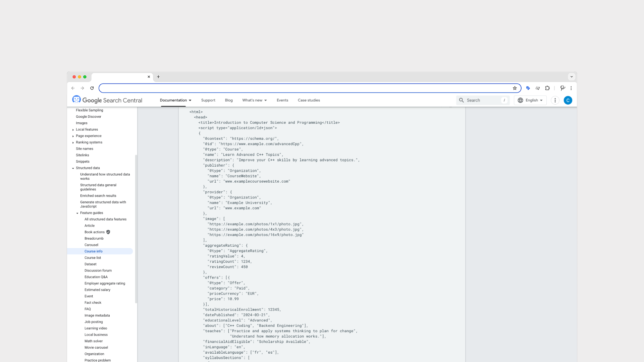
Task: Collapse the Structured data section
Action: click(x=73, y=168)
